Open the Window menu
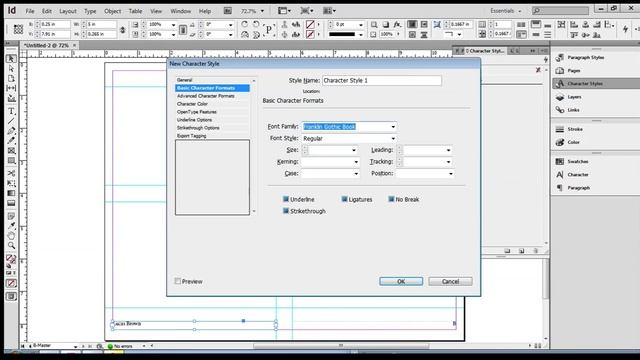The height and width of the screenshot is (360, 640). click(180, 11)
